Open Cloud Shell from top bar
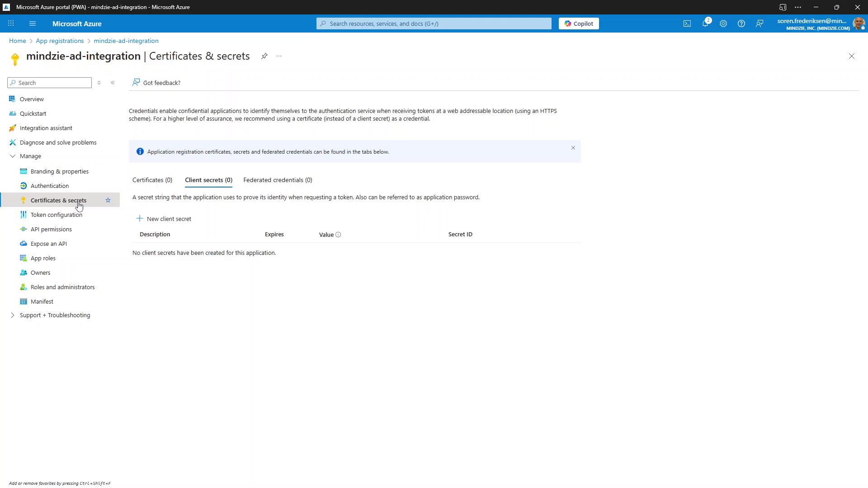This screenshot has width=868, height=488. [x=687, y=23]
